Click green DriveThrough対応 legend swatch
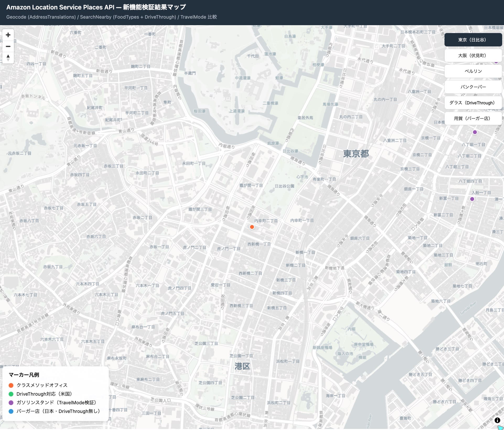Screen dimensions: 504x430 [11, 394]
